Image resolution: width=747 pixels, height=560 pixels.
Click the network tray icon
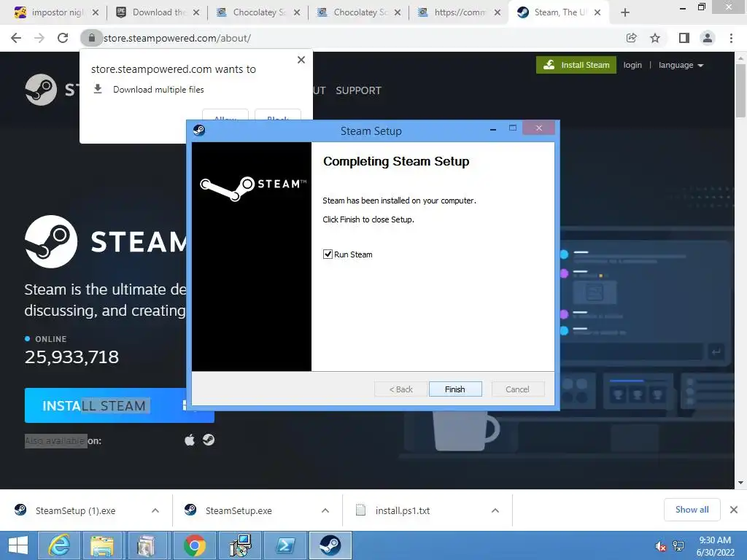(x=678, y=546)
